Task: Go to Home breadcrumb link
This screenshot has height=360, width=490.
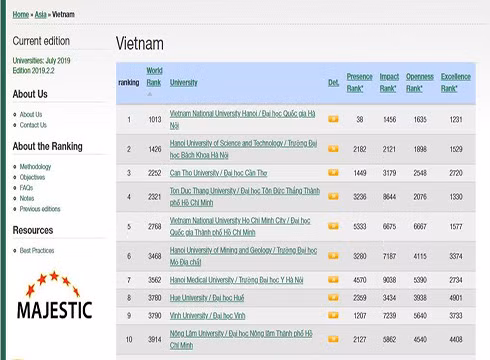Action: (21, 14)
